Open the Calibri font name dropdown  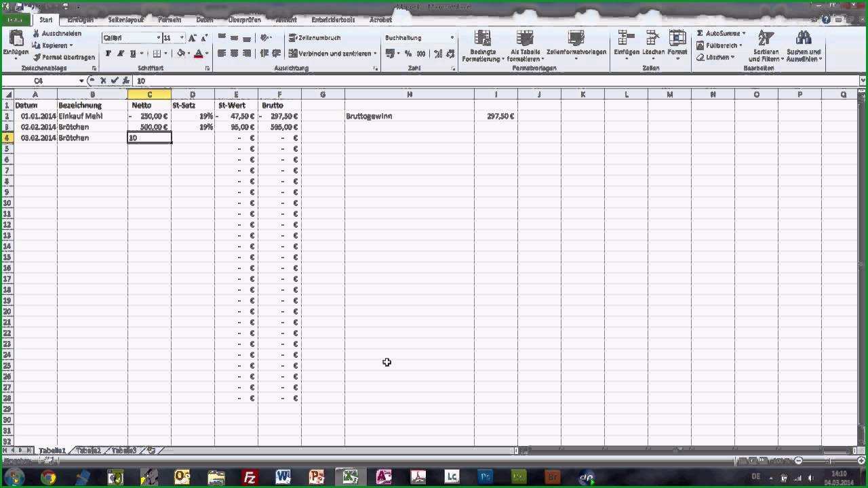coord(159,38)
